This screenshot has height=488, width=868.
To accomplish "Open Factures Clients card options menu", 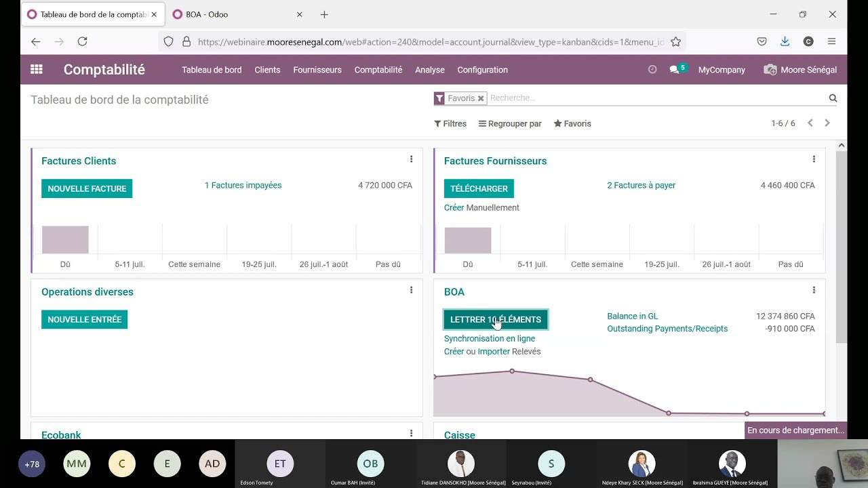I will tap(411, 159).
